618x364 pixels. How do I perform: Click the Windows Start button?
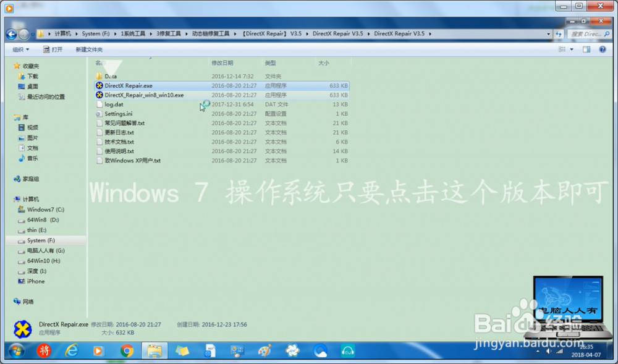coord(16,350)
